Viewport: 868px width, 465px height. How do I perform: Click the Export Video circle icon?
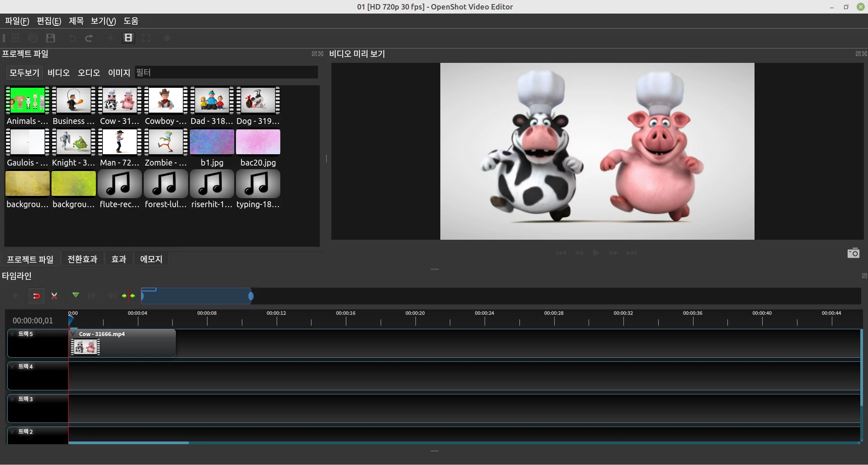[167, 38]
